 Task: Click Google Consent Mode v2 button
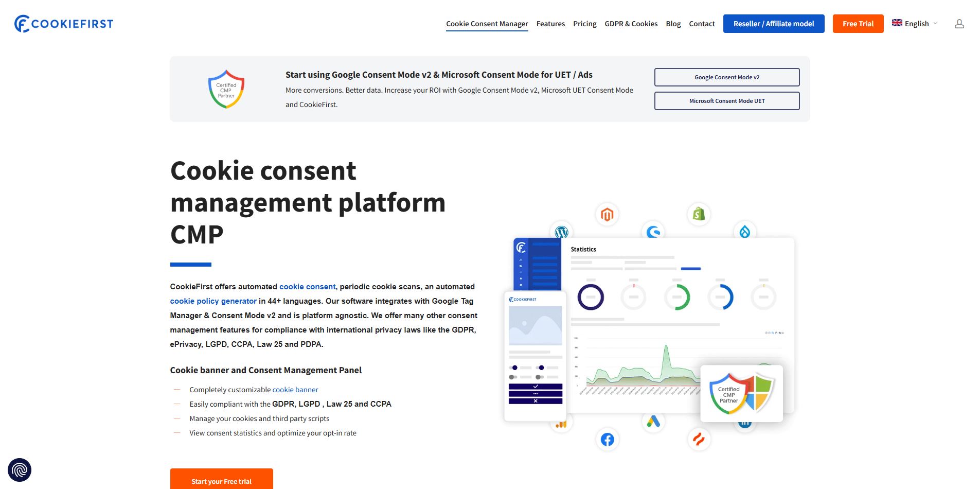727,77
